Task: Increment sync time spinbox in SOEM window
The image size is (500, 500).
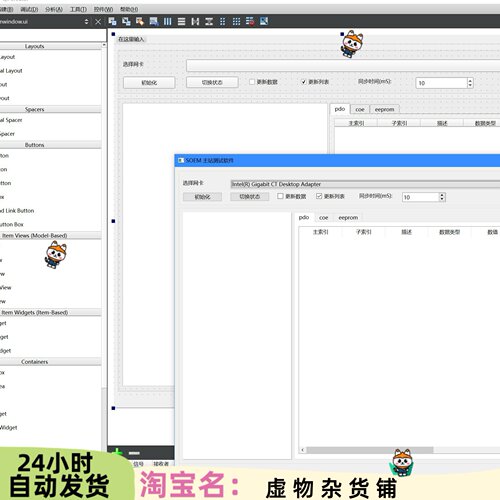Action: tap(442, 195)
